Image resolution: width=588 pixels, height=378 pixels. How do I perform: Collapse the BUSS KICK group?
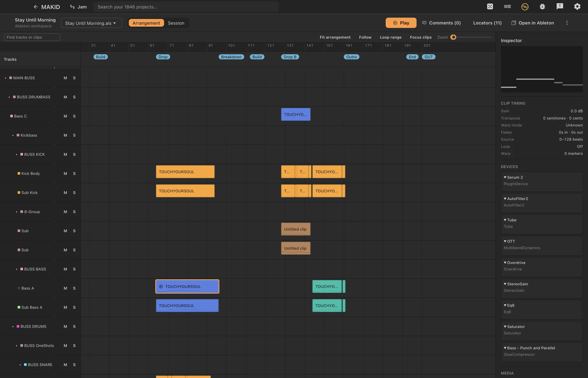pyautogui.click(x=16, y=155)
